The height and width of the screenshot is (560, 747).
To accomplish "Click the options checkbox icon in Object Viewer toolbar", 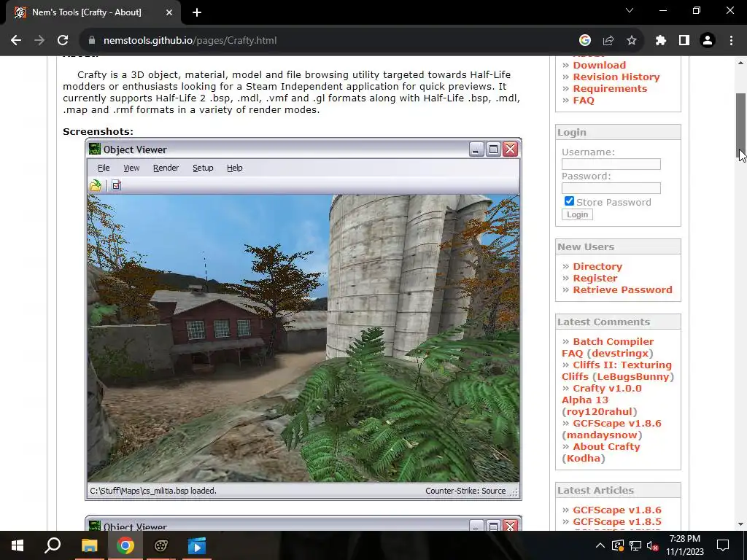I will coord(116,185).
